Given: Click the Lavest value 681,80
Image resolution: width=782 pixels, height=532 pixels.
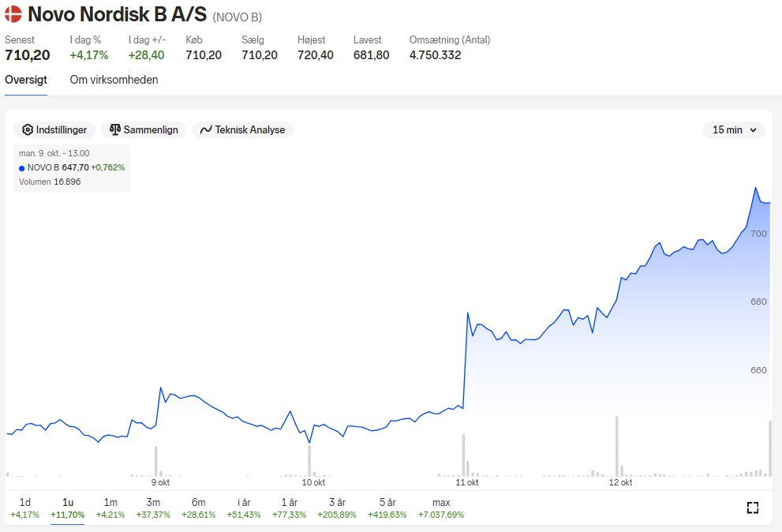Looking at the screenshot, I should point(371,55).
